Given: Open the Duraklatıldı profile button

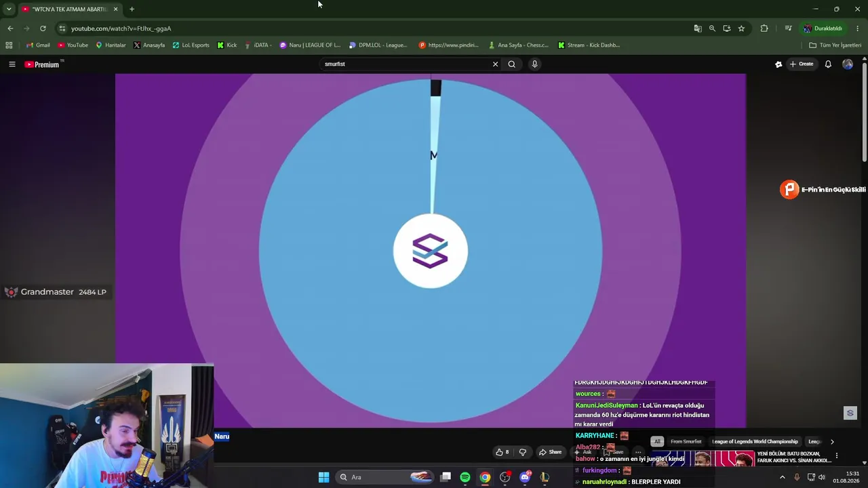Looking at the screenshot, I should (823, 28).
